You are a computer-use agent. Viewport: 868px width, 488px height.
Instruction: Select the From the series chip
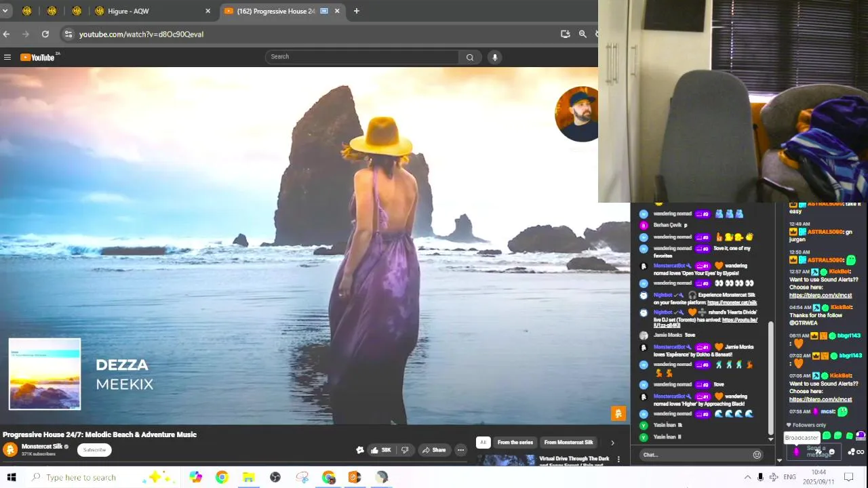pos(515,443)
